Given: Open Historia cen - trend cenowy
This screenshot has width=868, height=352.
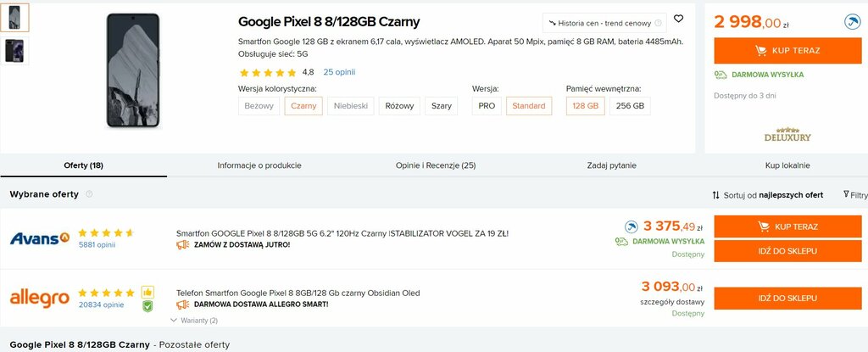Looking at the screenshot, I should pyautogui.click(x=604, y=23).
